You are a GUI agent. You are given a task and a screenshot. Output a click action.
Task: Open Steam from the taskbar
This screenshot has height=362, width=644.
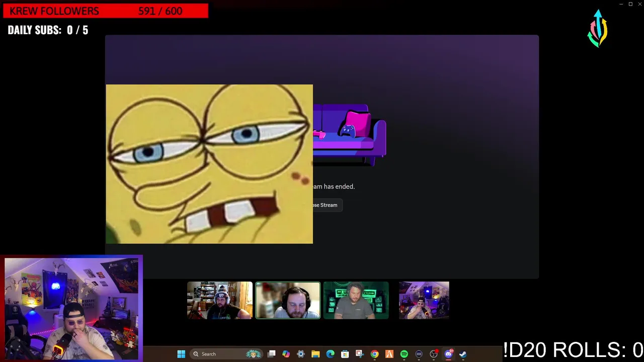coord(463,354)
